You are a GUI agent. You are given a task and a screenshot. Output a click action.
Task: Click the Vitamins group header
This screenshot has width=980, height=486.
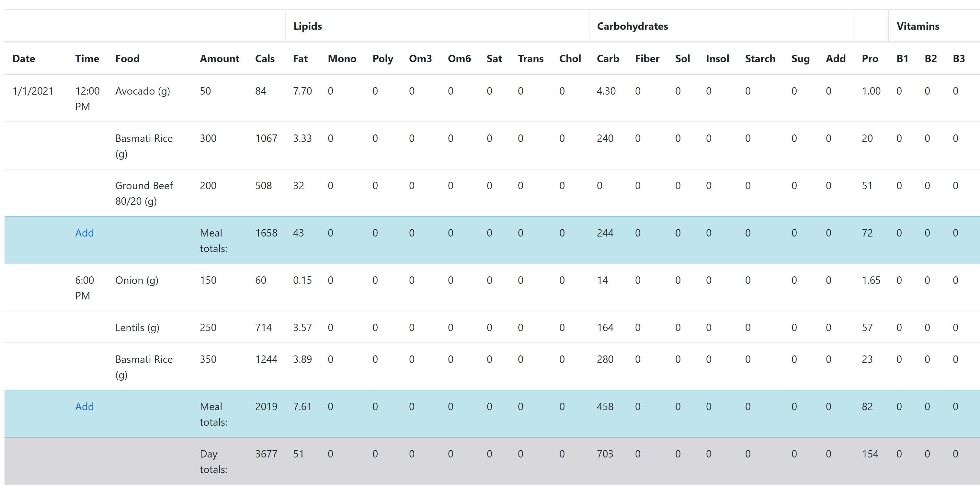[917, 26]
